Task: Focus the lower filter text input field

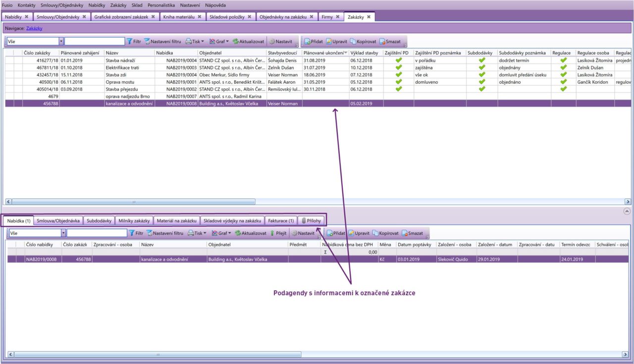Action: pyautogui.click(x=97, y=233)
